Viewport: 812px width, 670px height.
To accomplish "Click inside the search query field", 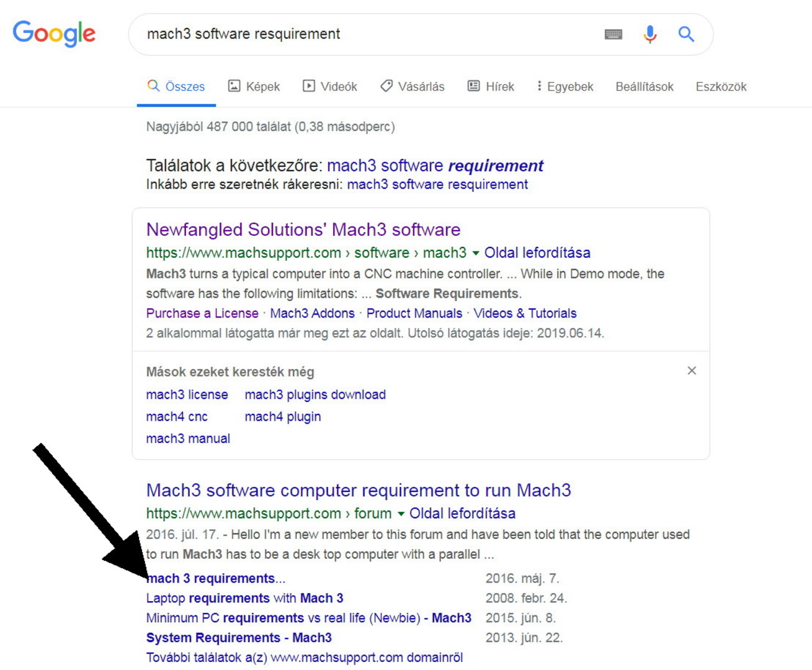I will click(x=366, y=34).
